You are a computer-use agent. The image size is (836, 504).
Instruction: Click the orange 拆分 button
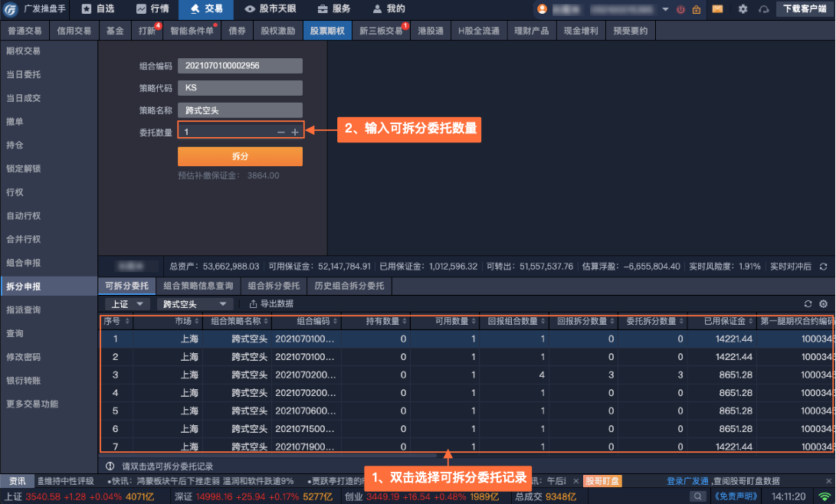point(240,156)
